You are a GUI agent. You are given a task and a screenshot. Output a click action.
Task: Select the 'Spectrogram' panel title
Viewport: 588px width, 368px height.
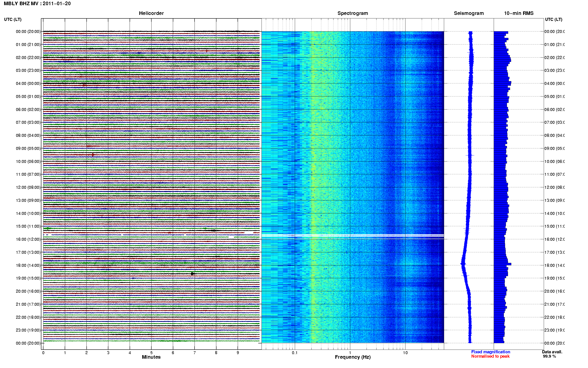pos(353,13)
